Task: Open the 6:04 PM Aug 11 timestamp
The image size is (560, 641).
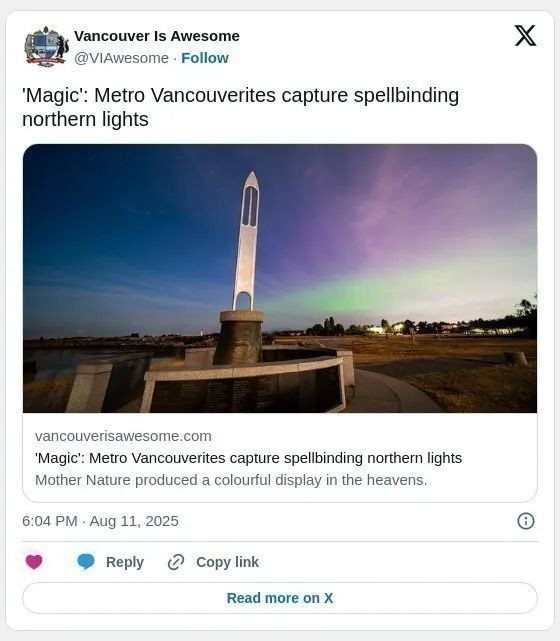Action: pyautogui.click(x=100, y=521)
